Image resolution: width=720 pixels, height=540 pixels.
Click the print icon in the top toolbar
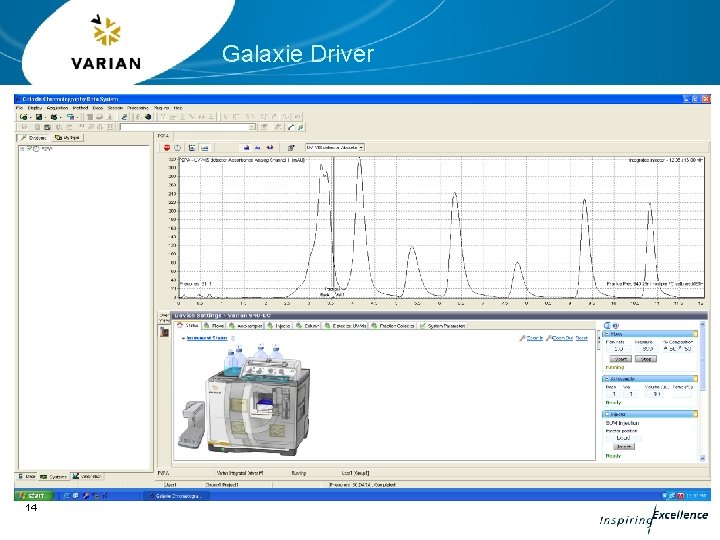pyautogui.click(x=100, y=117)
